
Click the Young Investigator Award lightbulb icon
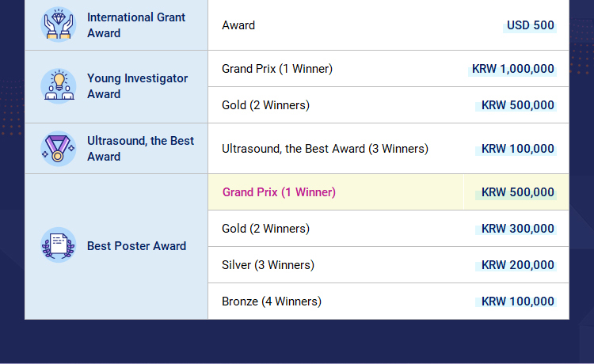click(x=59, y=86)
